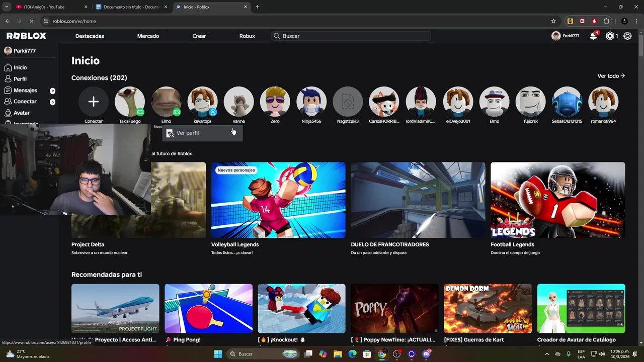Open CarlosHORRIB's connection avatar

(384, 102)
